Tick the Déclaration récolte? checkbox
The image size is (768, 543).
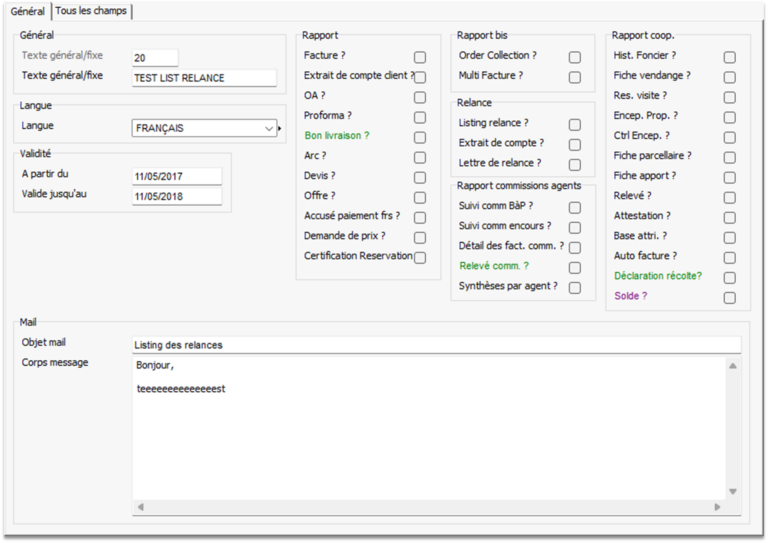[x=730, y=277]
